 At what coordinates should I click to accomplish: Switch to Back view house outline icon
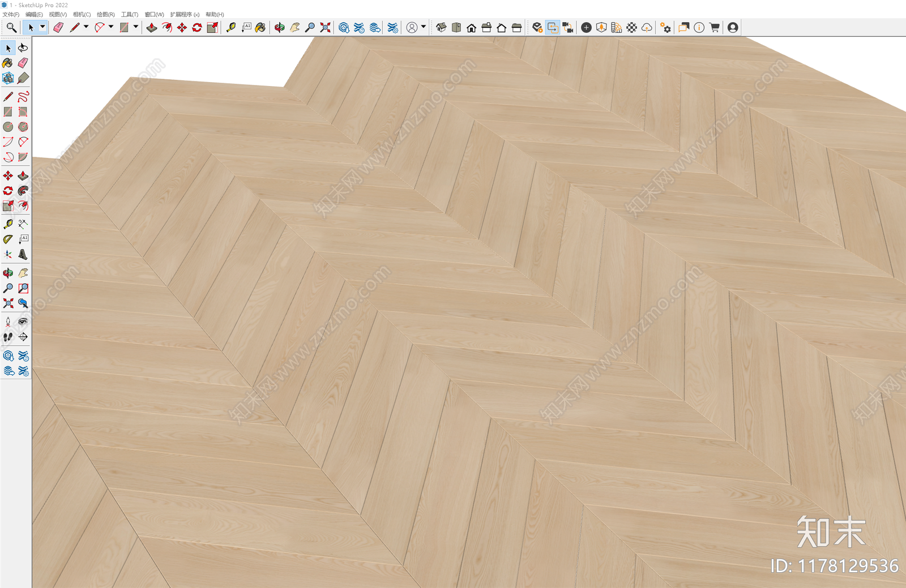tap(502, 27)
